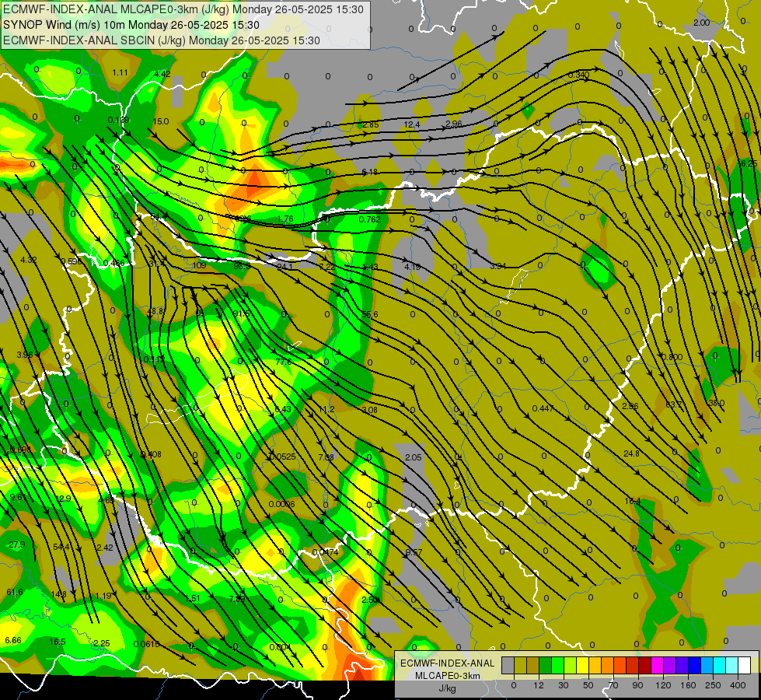Screen dimensions: 761x700
Task: Click the map value 54.4
Action: [61, 547]
